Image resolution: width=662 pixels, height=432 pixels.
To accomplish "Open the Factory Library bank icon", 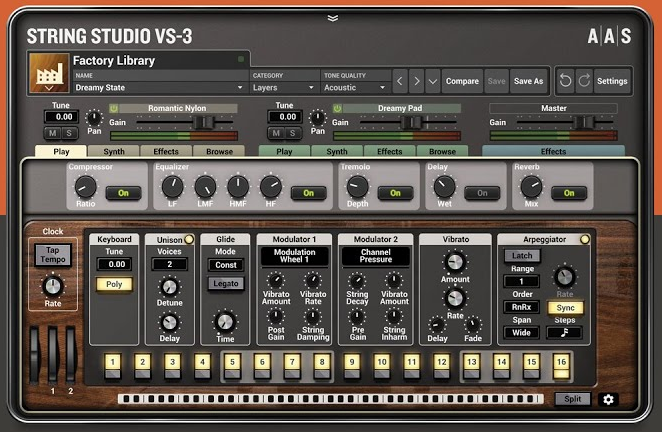I will pos(49,73).
